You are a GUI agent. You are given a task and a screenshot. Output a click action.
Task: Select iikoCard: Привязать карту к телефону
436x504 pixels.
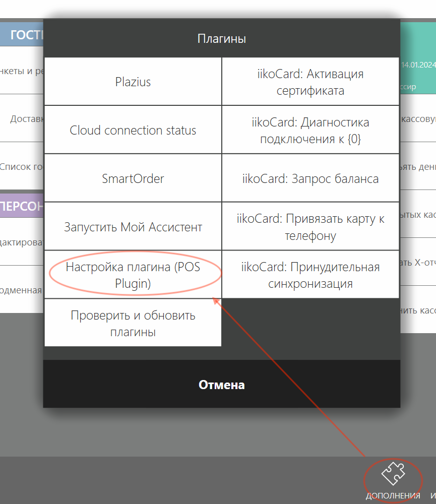coord(310,227)
